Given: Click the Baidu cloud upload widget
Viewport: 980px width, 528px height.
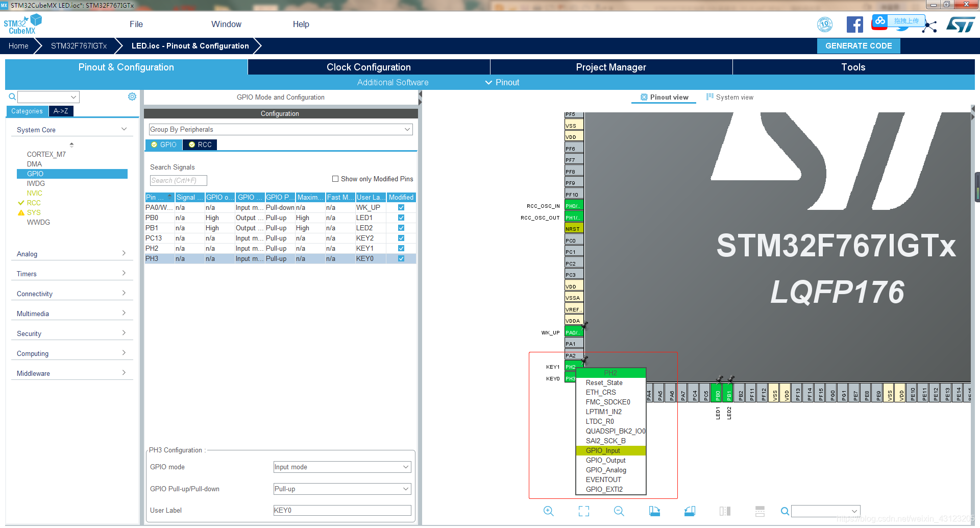Looking at the screenshot, I should click(x=897, y=21).
